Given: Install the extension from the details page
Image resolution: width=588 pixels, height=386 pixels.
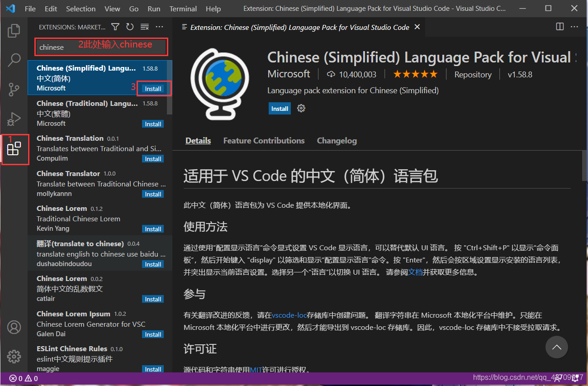Looking at the screenshot, I should [280, 109].
